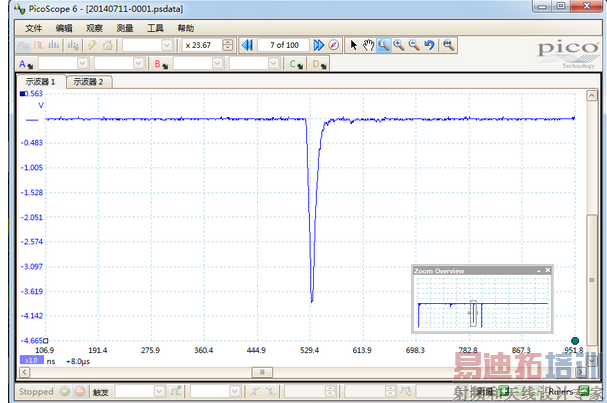
Task: Open 帮助 menu
Action: click(x=185, y=28)
